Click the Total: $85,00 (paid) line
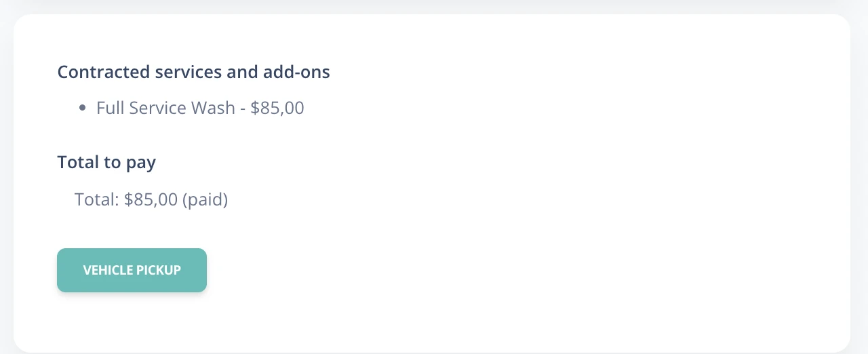This screenshot has width=868, height=354. tap(151, 199)
